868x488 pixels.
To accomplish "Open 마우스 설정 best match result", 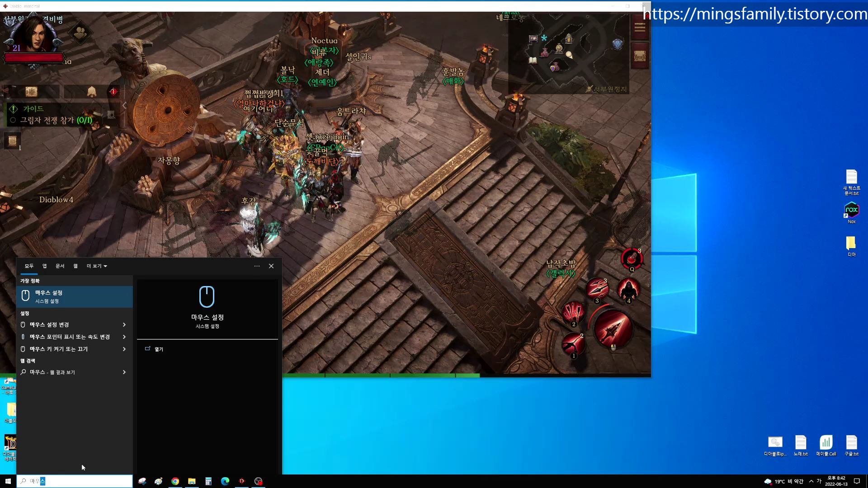I will (x=75, y=297).
